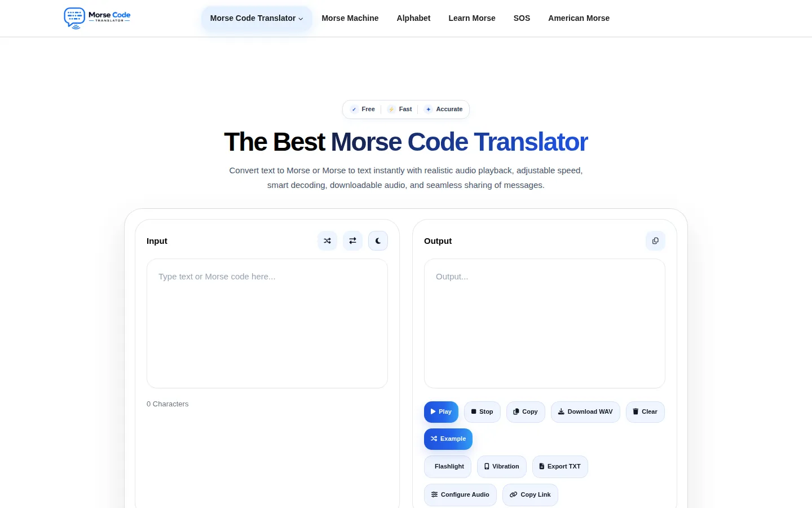This screenshot has width=812, height=508.
Task: Copy output using the Output header icon
Action: pyautogui.click(x=655, y=241)
